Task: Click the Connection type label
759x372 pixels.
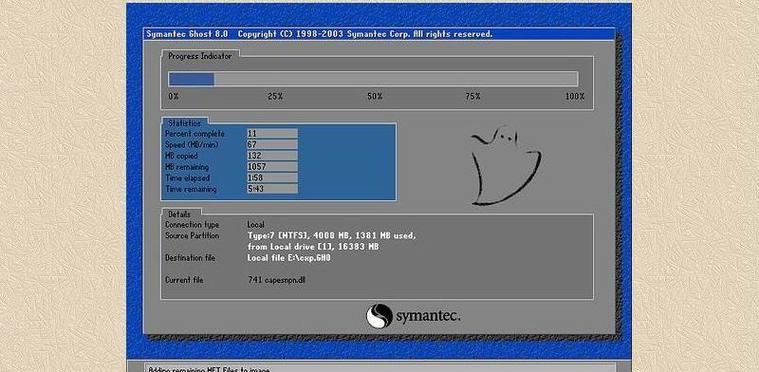Action: 192,225
